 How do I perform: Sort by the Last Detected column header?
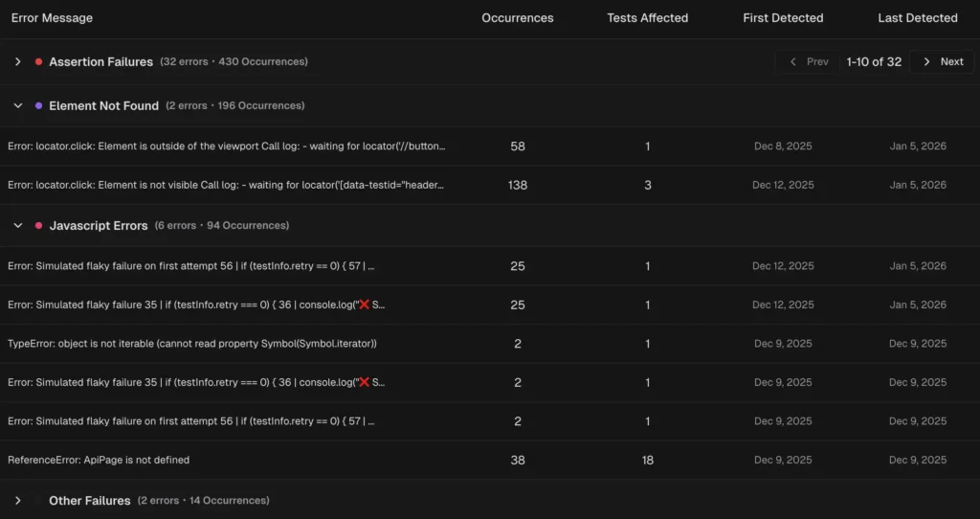(917, 18)
